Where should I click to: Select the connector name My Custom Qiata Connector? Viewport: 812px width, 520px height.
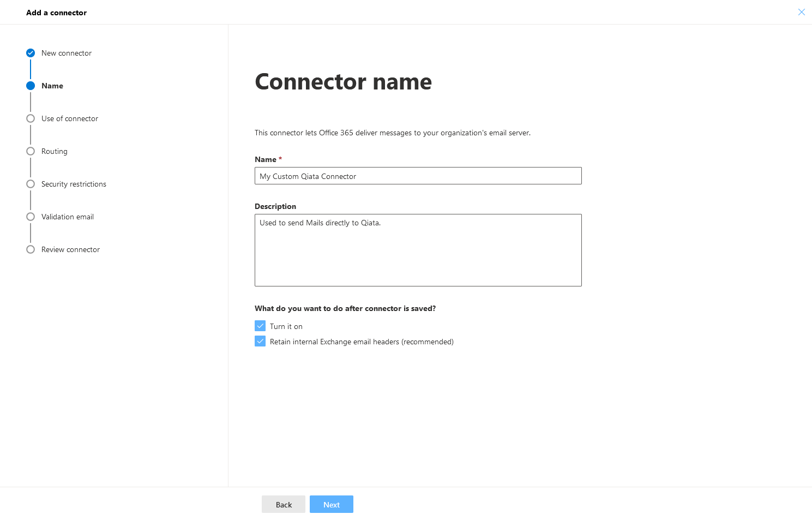(x=308, y=176)
